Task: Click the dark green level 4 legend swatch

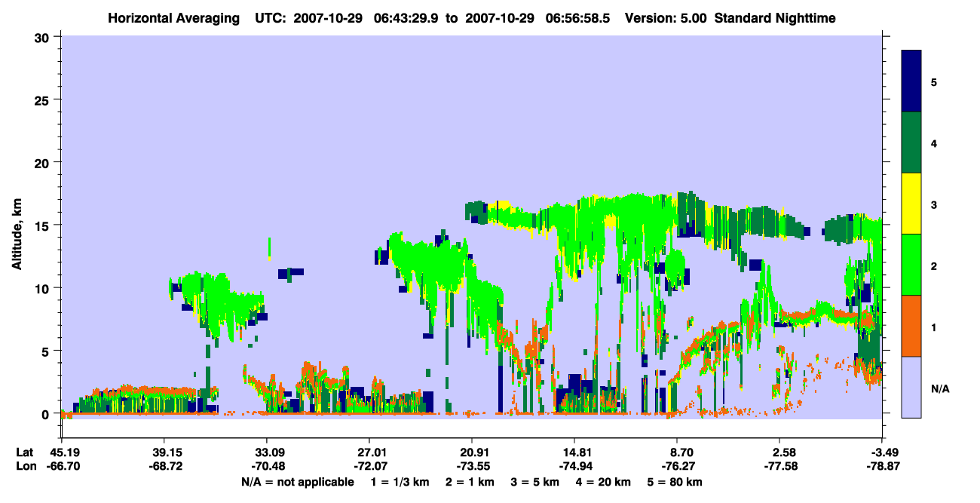Action: tap(911, 143)
